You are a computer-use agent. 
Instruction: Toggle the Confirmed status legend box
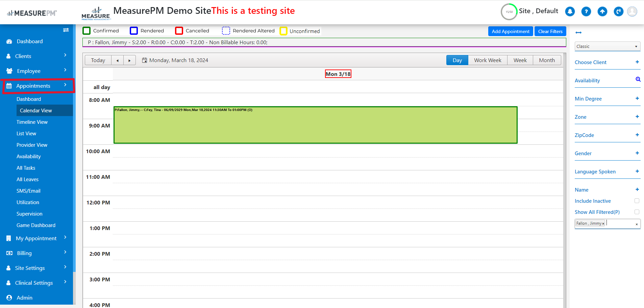tap(86, 31)
